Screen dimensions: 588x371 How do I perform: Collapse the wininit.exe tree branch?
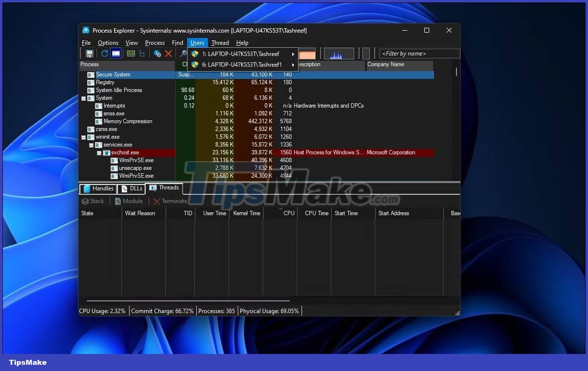pos(83,137)
